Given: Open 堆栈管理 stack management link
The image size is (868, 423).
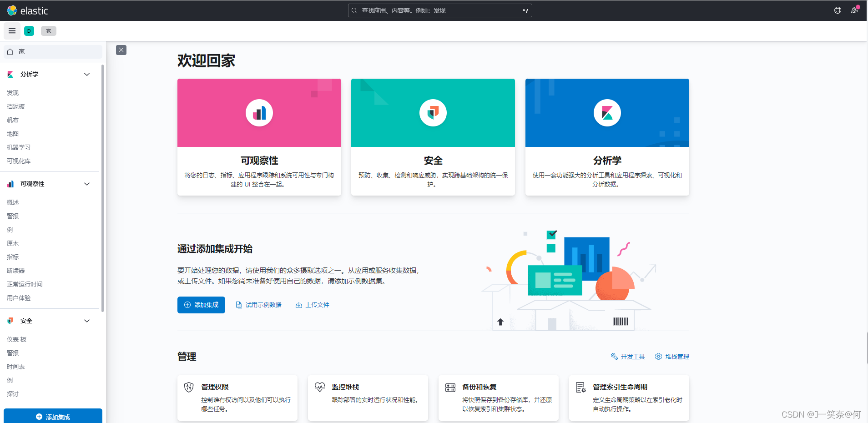Looking at the screenshot, I should click(x=672, y=357).
